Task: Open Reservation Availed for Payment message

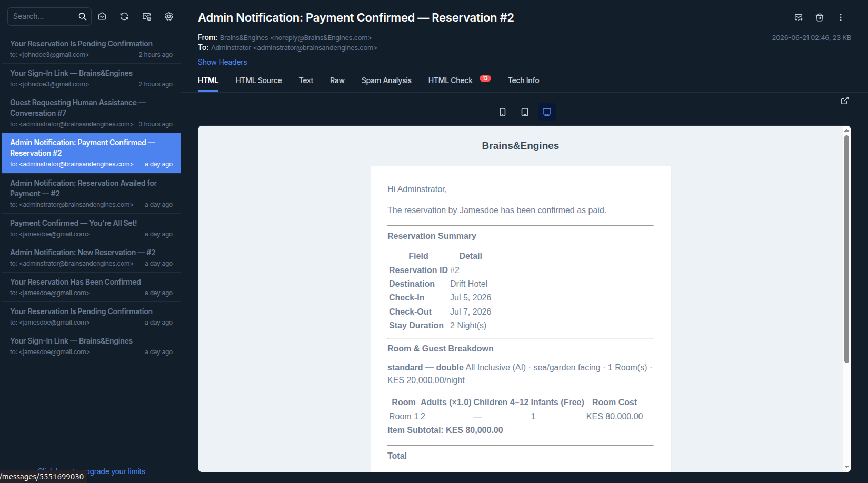Action: coord(92,194)
